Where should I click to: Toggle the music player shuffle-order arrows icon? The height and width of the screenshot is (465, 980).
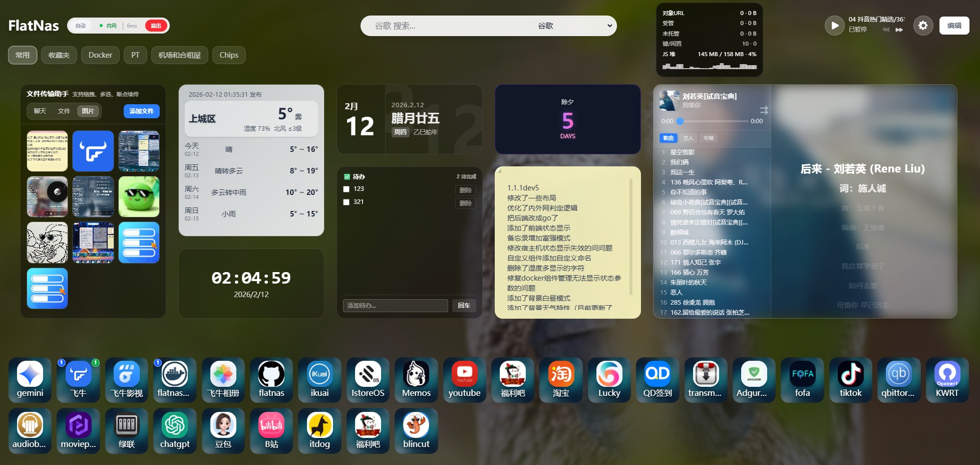pos(764,110)
